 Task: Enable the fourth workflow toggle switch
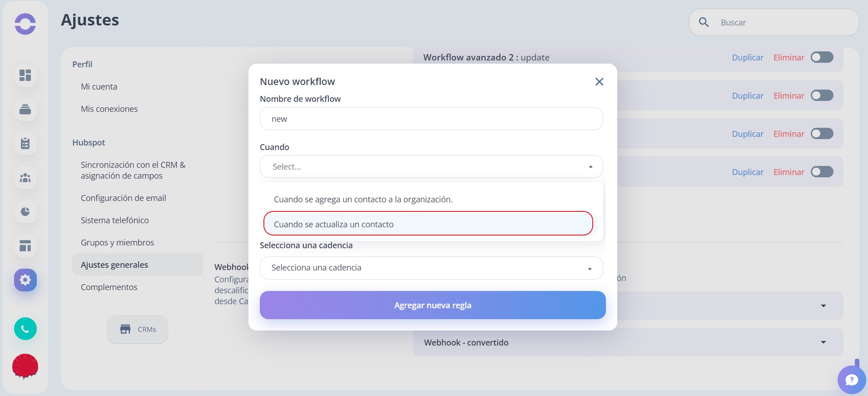pos(822,172)
